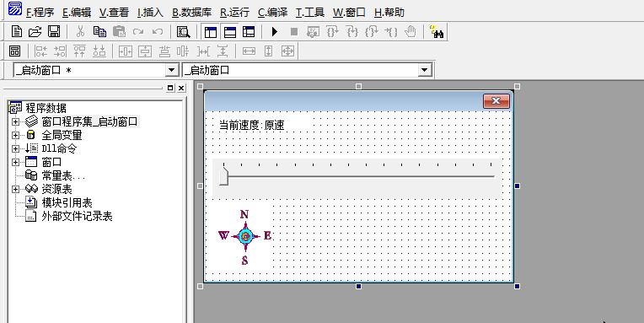Click the form's bottom-right resize handle
Image resolution: width=644 pixels, height=323 pixels.
[x=517, y=286]
